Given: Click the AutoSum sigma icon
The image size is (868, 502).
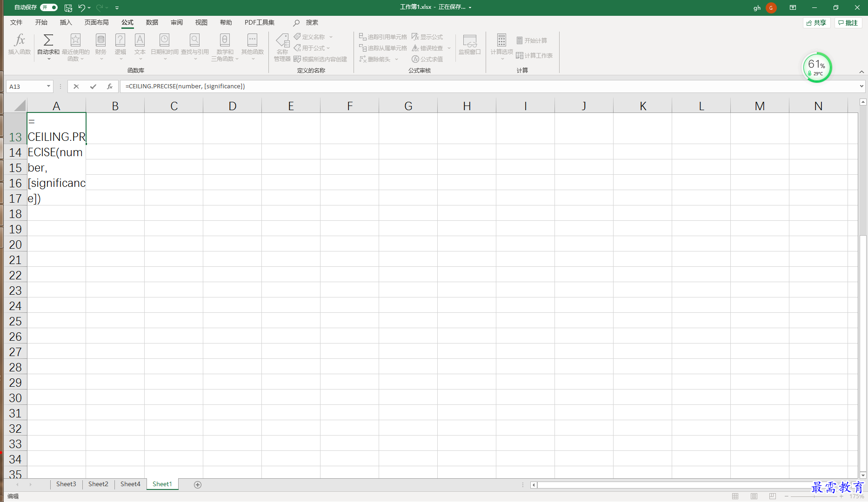Looking at the screenshot, I should [x=48, y=40].
